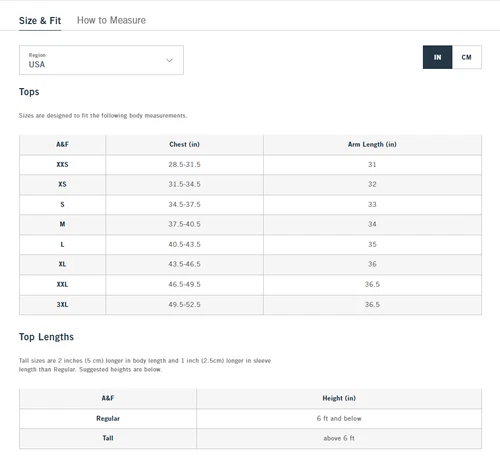Click the Regular length row label
Viewport: 500px width, 465px height.
click(108, 418)
